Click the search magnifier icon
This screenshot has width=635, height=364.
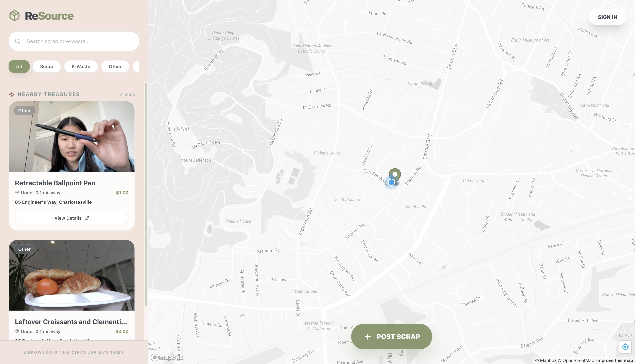[17, 41]
